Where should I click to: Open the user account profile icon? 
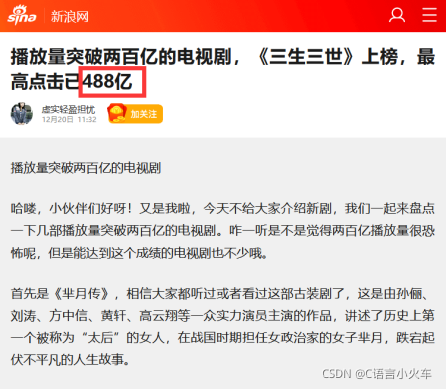(397, 15)
